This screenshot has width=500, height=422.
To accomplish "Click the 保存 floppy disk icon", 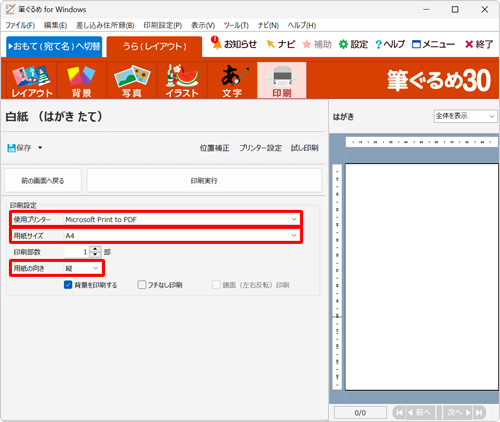I will (x=11, y=148).
